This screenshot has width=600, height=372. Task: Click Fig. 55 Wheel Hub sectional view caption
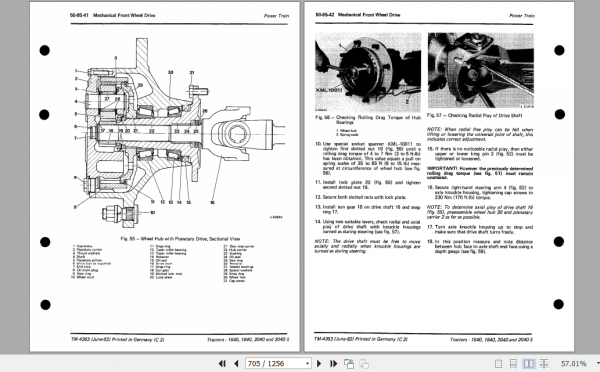pos(180,238)
